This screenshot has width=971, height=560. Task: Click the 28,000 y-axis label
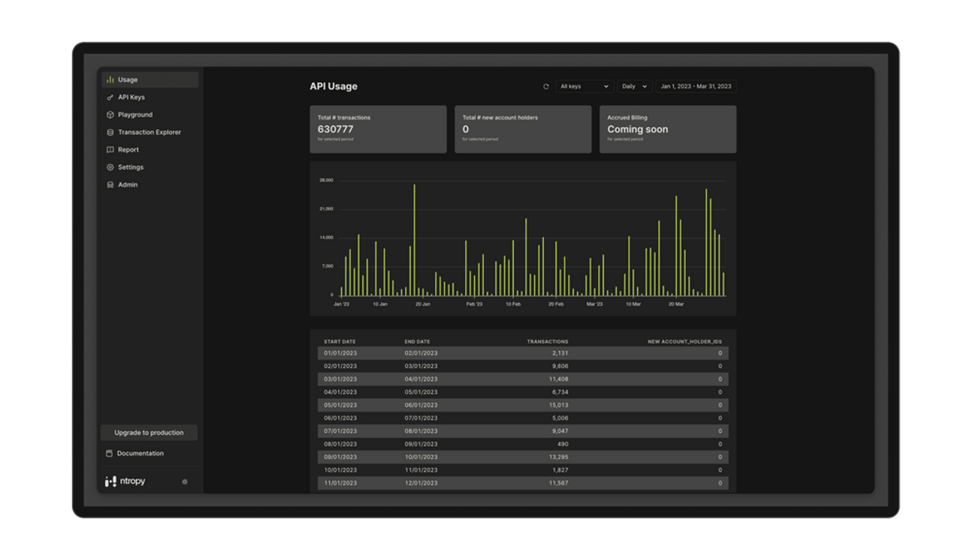(326, 180)
